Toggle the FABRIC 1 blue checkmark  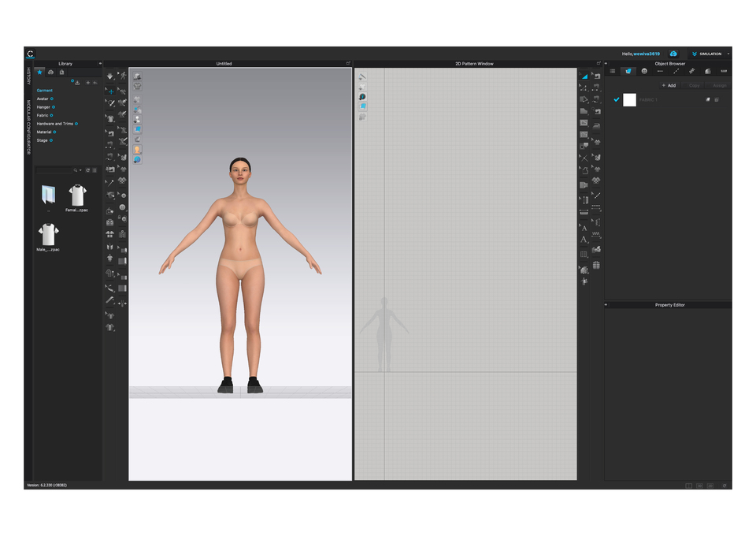pyautogui.click(x=617, y=99)
